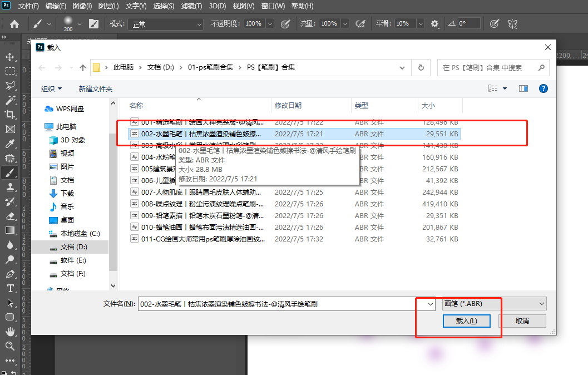This screenshot has height=375, width=588.
Task: Open the brush preset picker dropdown
Action: tap(80, 24)
